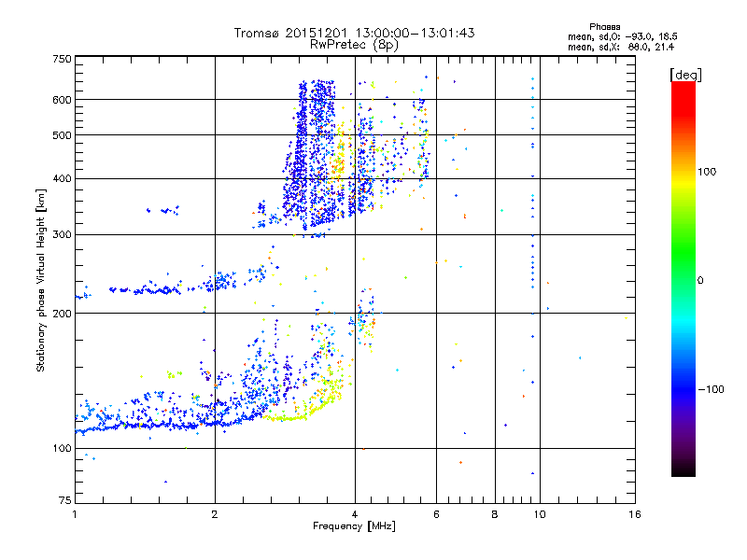The height and width of the screenshot is (560, 747).
Task: Click the 'Stationary phase Virtual Height [km]' axis title
Action: (x=40, y=280)
